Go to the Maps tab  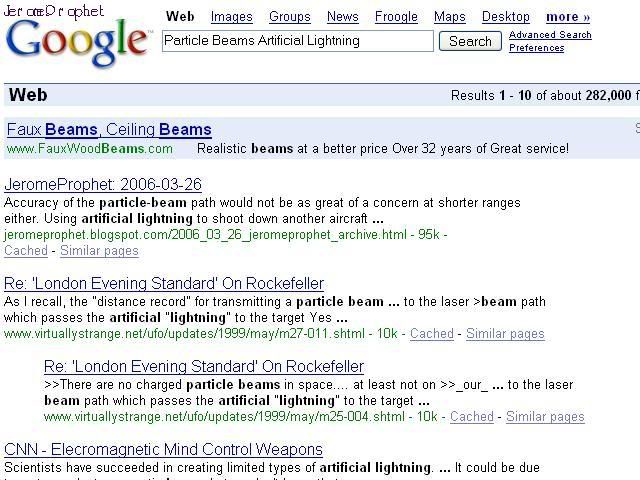pyautogui.click(x=450, y=17)
